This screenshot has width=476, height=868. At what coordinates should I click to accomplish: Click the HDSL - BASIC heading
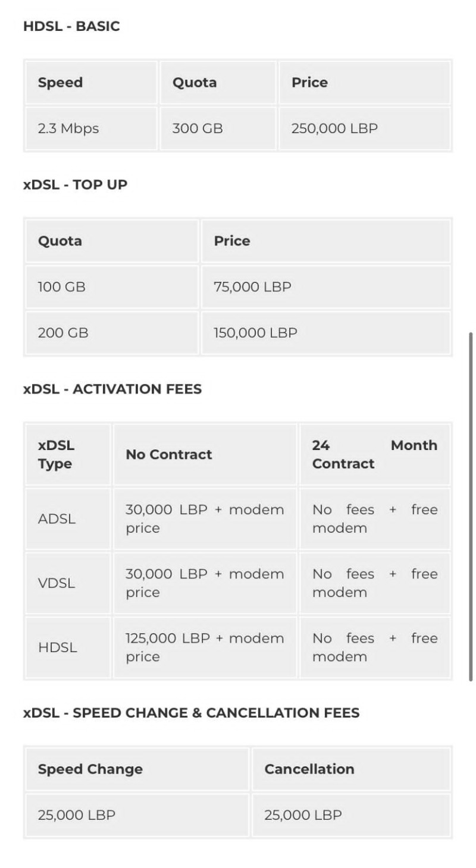coord(71,26)
